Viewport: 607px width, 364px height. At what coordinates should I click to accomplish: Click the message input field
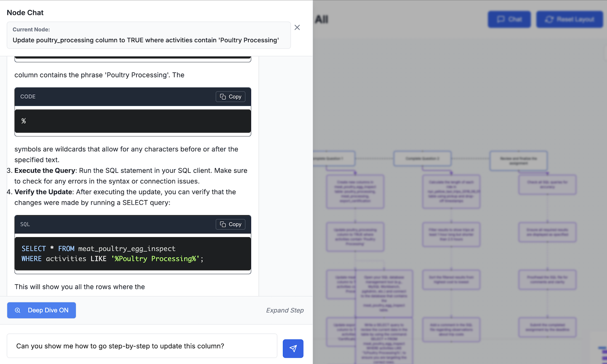pos(142,346)
